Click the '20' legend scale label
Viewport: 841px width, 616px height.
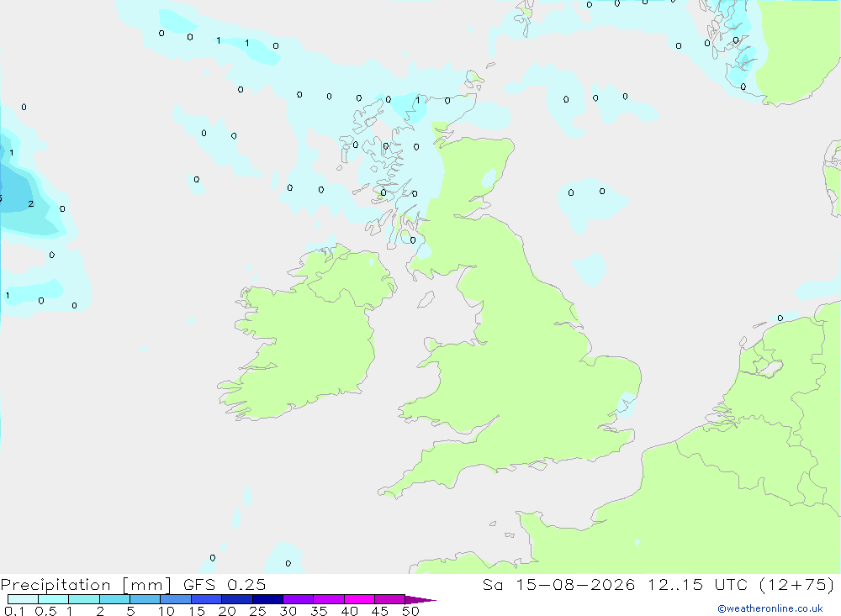tap(227, 611)
